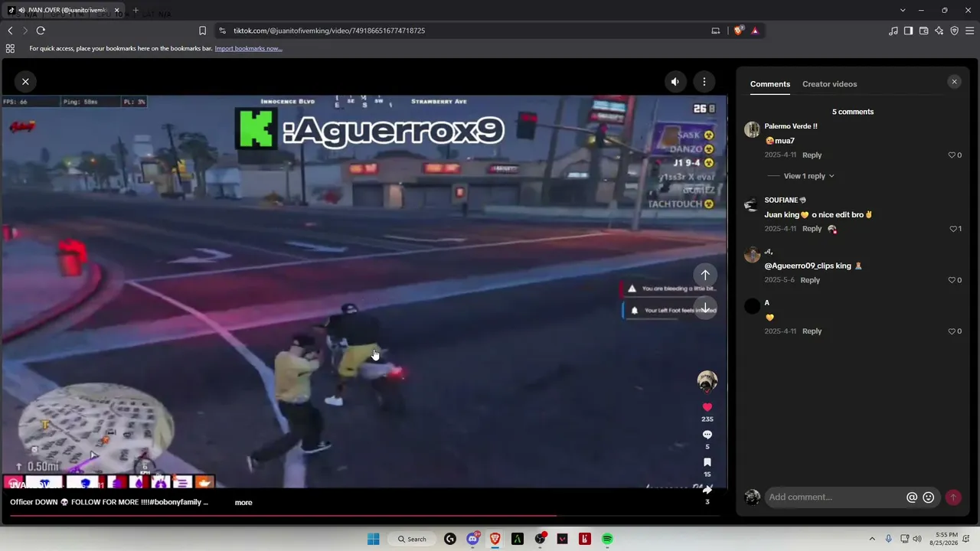The width and height of the screenshot is (980, 551).
Task: Post comment with the red send button
Action: pos(953,497)
